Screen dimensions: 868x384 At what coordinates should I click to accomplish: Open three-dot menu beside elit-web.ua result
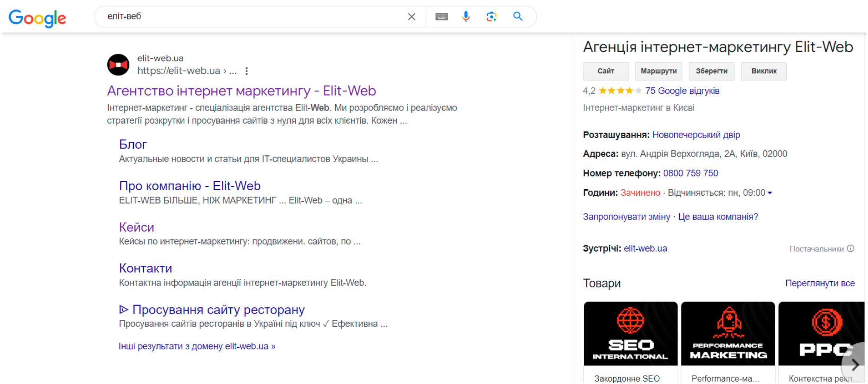247,71
